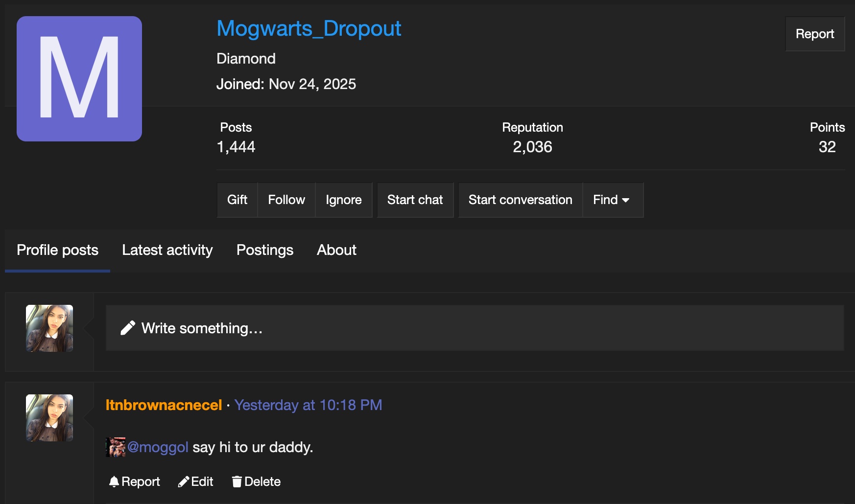The image size is (855, 504).
Task: Click the small avatar beside @moggol mention
Action: pos(116,447)
